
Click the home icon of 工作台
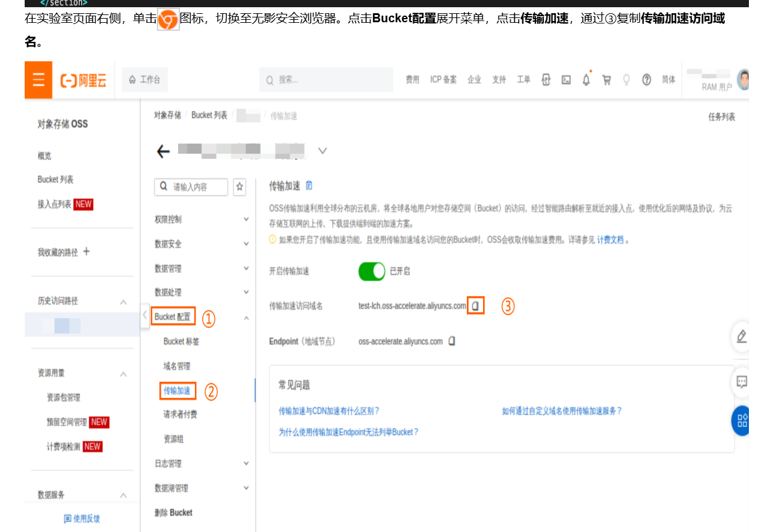click(132, 79)
